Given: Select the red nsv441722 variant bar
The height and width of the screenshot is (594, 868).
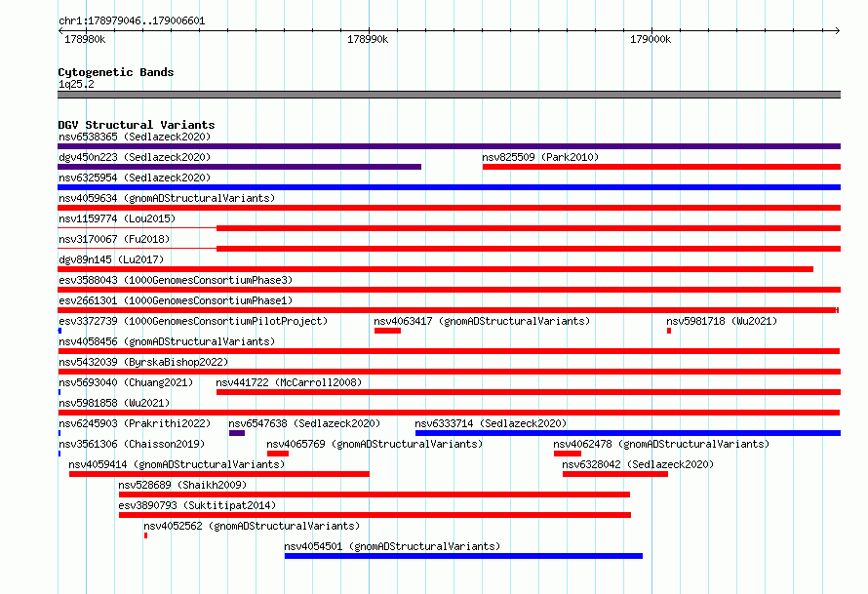Looking at the screenshot, I should [x=529, y=392].
